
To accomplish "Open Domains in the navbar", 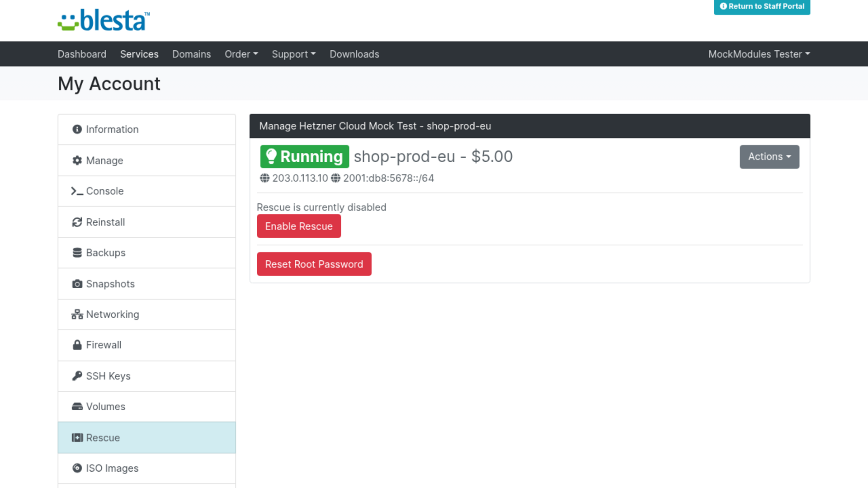I will pyautogui.click(x=192, y=54).
